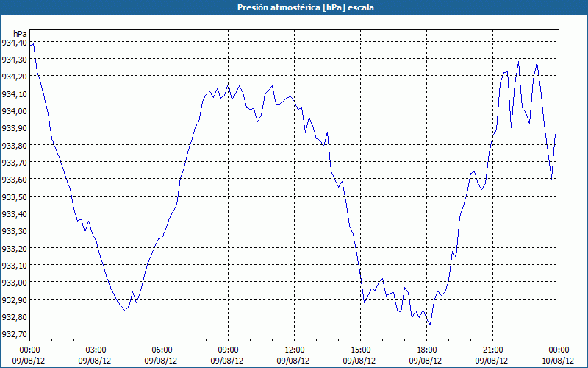Click the 933,80 axis value

[14, 145]
